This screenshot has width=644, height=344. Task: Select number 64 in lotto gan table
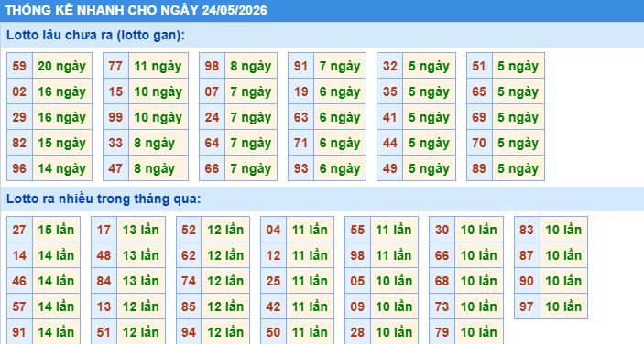click(x=212, y=143)
